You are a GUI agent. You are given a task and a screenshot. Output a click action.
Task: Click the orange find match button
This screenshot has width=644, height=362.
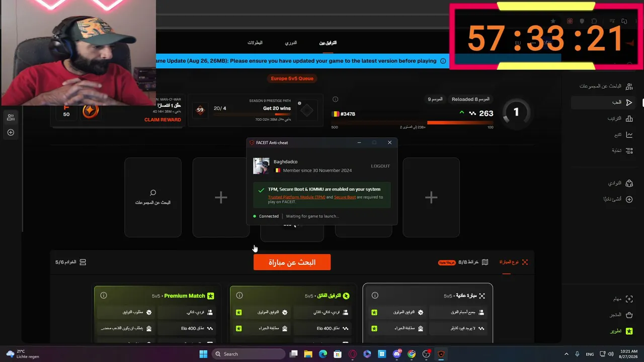coord(292,262)
